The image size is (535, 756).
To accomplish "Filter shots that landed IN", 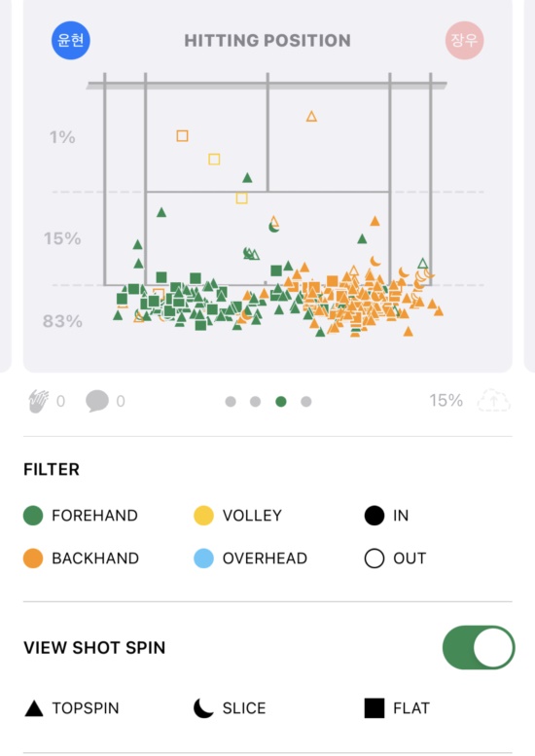I will pyautogui.click(x=386, y=516).
